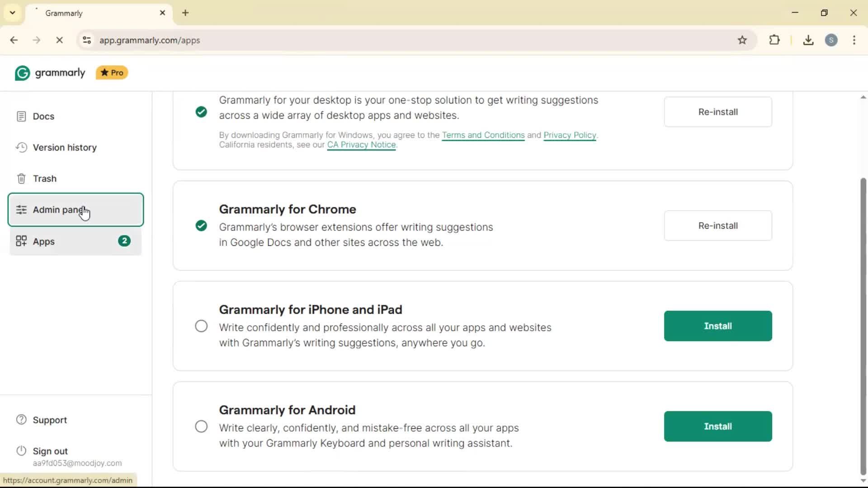Image resolution: width=868 pixels, height=488 pixels.
Task: Open the CA Privacy Notice link
Action: tap(361, 145)
